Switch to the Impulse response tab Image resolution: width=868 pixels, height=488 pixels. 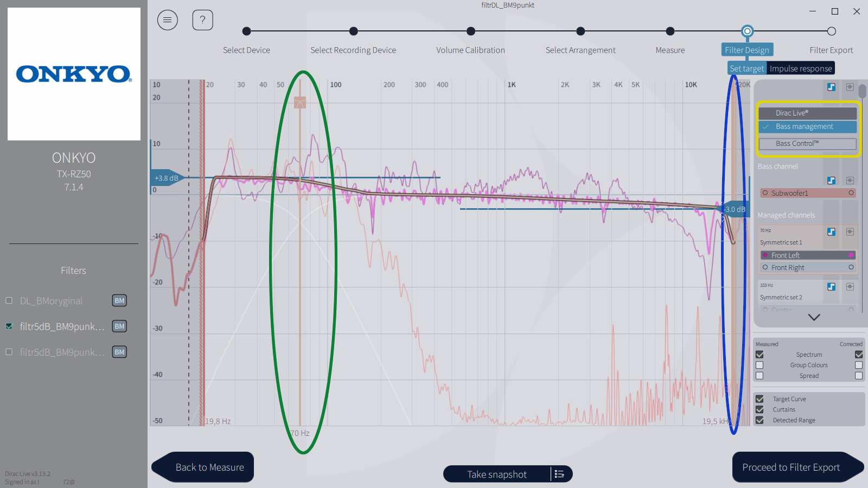pyautogui.click(x=800, y=68)
